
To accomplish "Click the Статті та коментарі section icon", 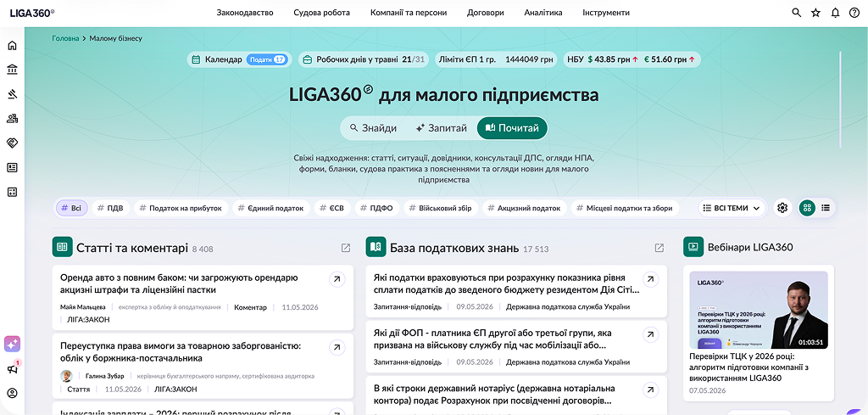I will pyautogui.click(x=63, y=247).
